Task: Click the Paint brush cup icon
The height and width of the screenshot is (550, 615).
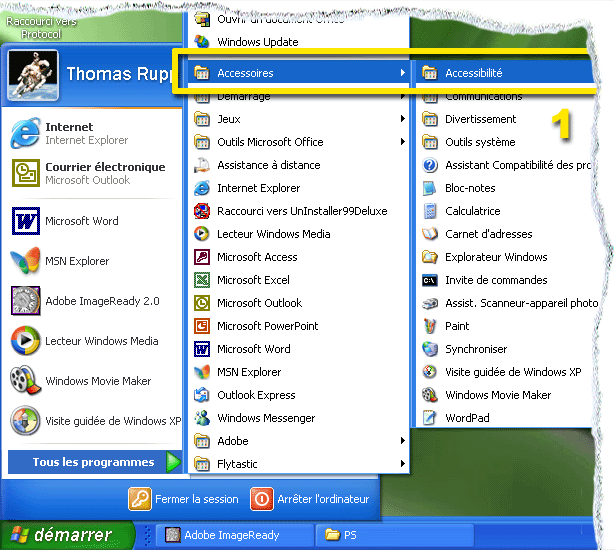Action: click(x=430, y=326)
